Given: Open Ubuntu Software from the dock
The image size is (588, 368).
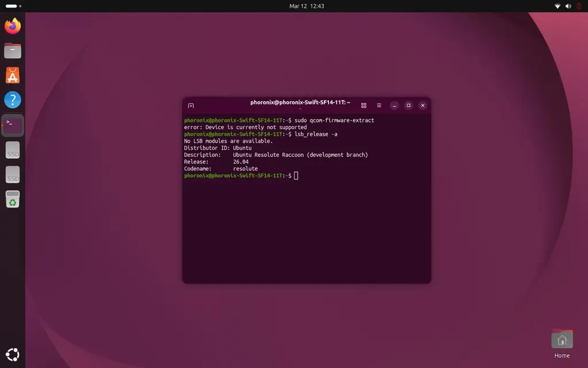Looking at the screenshot, I should (x=12, y=75).
